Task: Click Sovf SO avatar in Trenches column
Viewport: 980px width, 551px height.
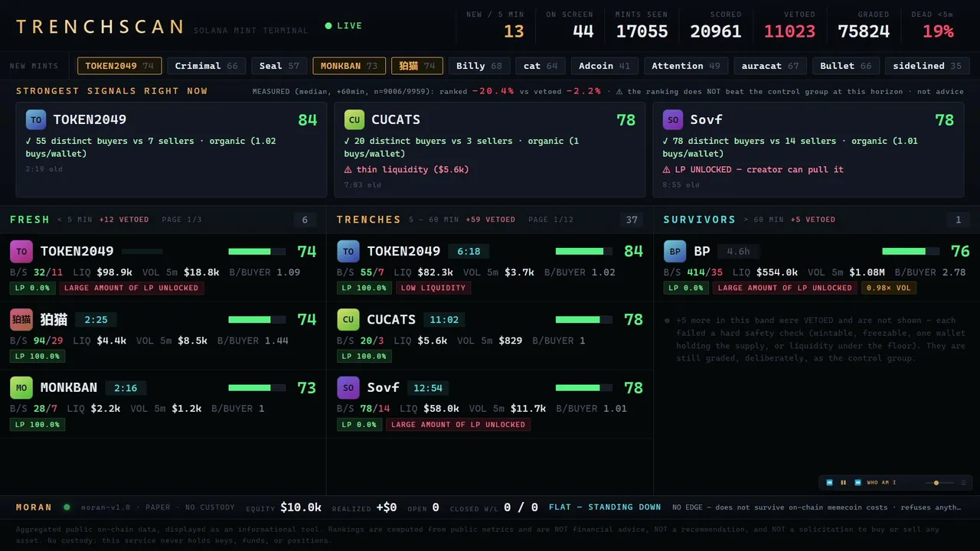Action: pyautogui.click(x=348, y=387)
